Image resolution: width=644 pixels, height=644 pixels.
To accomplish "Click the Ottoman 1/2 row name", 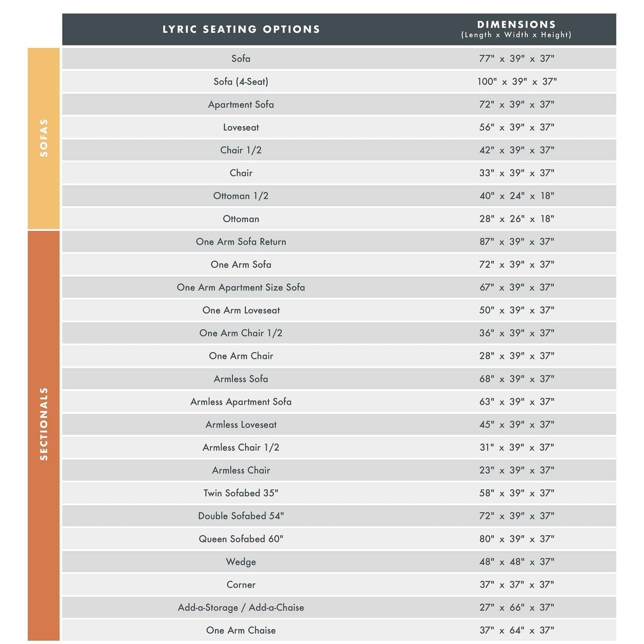I will pyautogui.click(x=241, y=196).
